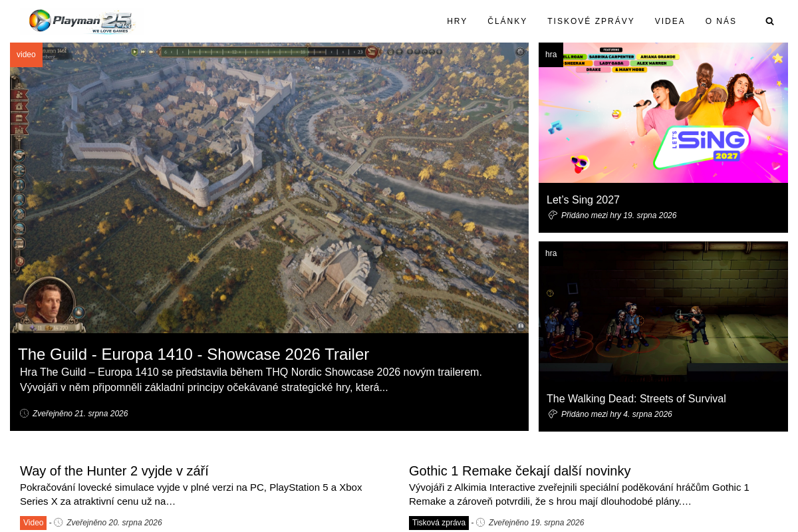Click the text Přidáno mezi hry 4. srpna 2026
The width and height of the screenshot is (798, 532).
pyautogui.click(x=616, y=414)
